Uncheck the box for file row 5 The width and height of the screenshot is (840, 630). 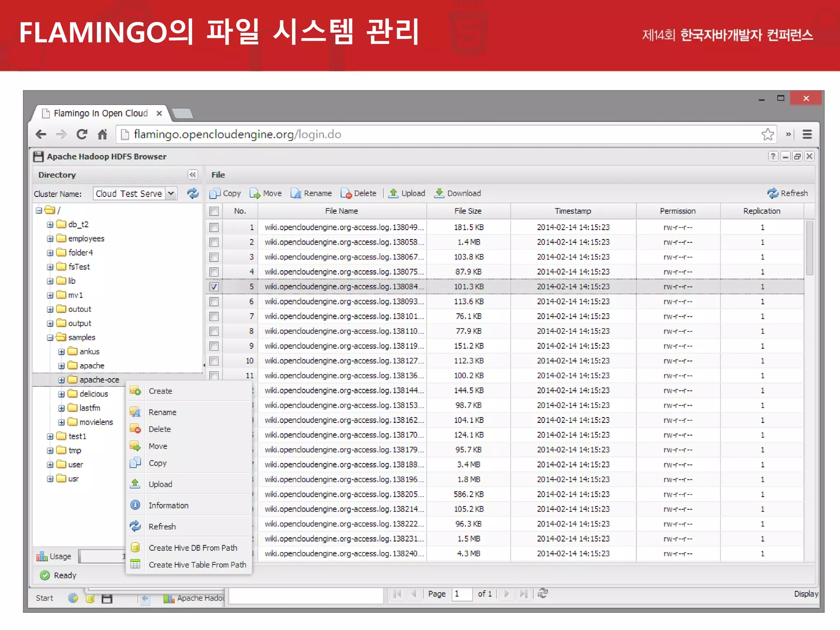(x=214, y=287)
